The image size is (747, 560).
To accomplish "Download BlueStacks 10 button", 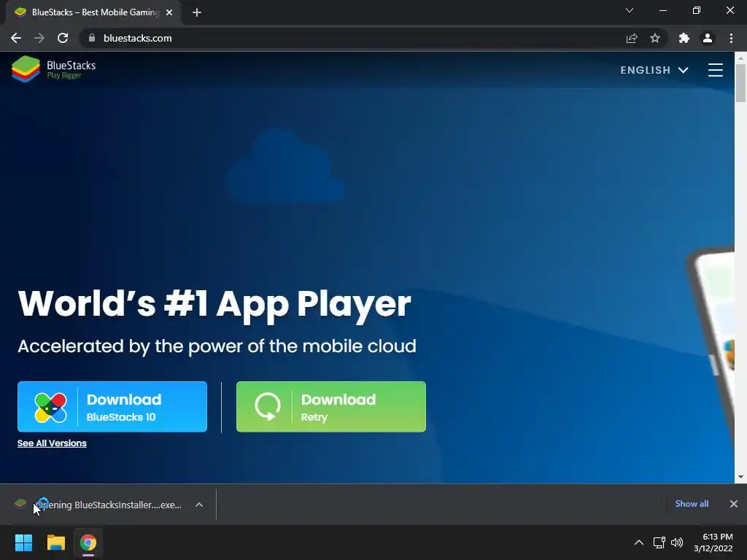I will (112, 407).
